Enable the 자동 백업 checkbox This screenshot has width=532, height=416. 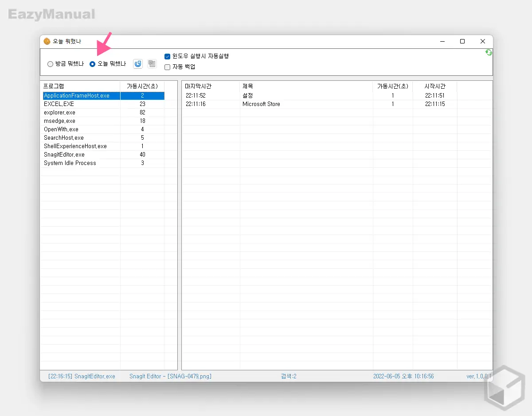(168, 67)
